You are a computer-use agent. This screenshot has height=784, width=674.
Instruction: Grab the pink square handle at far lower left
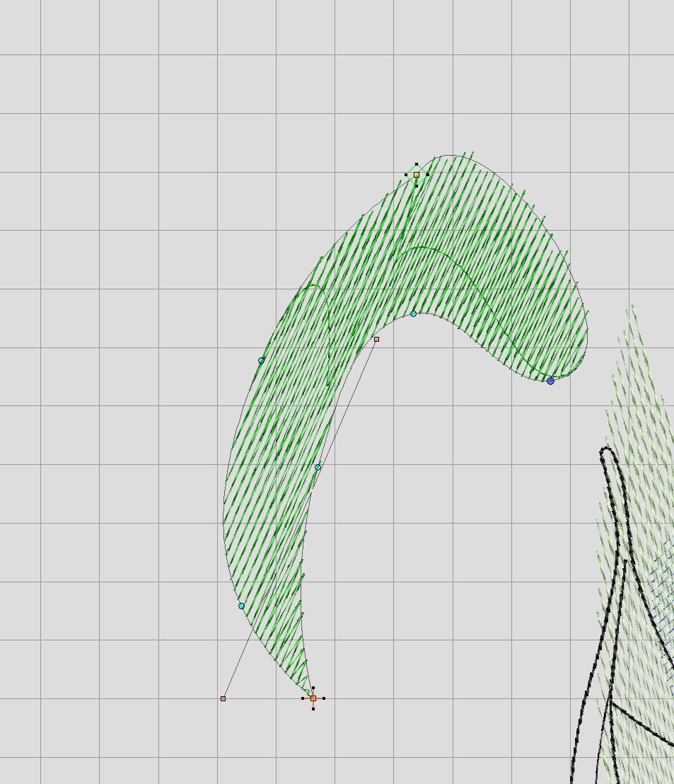click(223, 698)
